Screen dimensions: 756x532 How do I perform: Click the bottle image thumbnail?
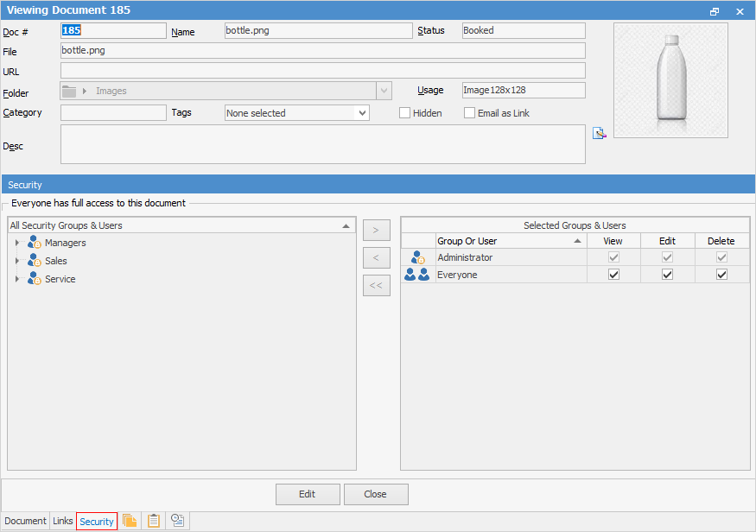pyautogui.click(x=670, y=80)
